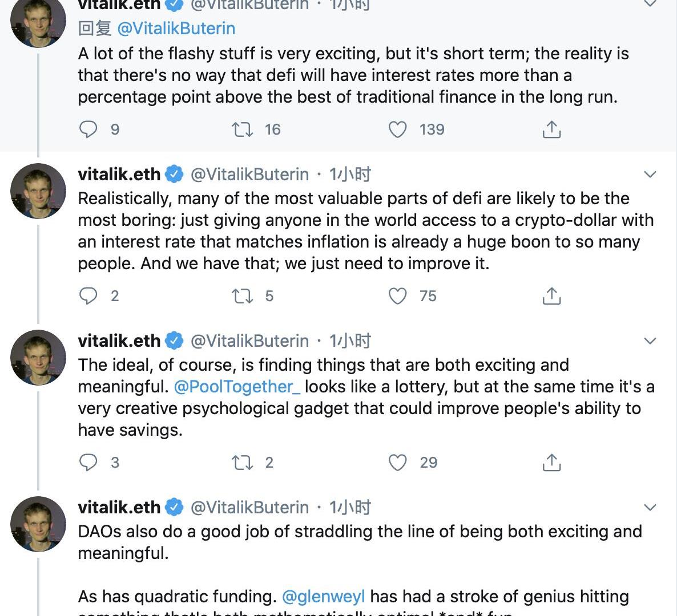Retweet the tweet with 16 retweets
677x616 pixels.
(243, 129)
